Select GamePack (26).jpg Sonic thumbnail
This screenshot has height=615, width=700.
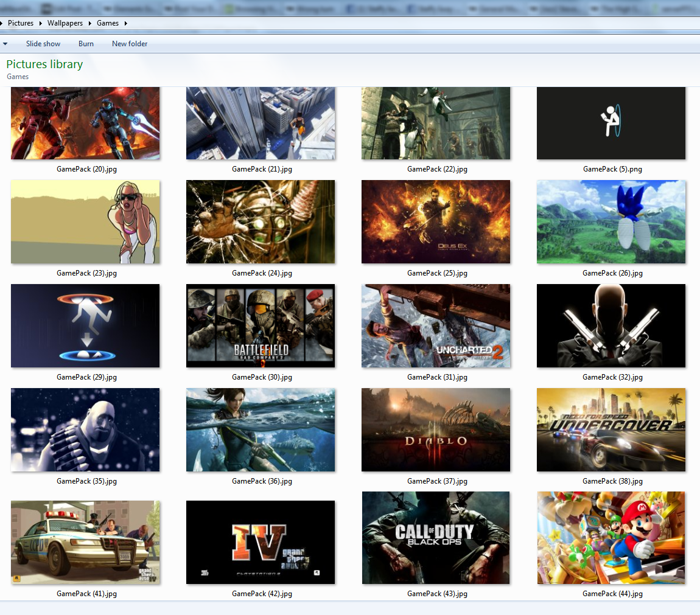(x=611, y=222)
